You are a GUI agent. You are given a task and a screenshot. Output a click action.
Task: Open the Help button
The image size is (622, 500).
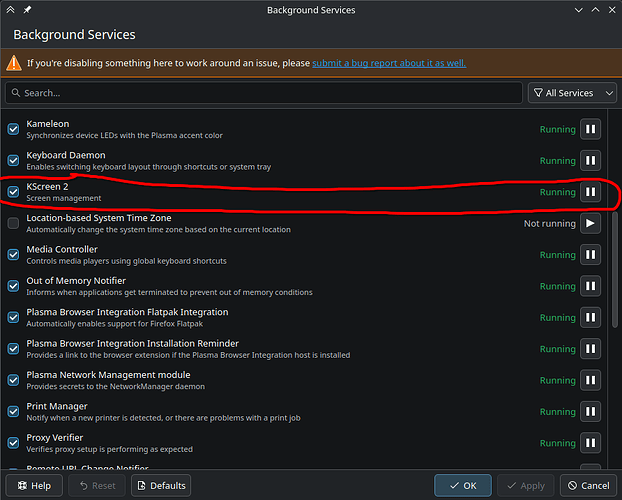tap(33, 485)
